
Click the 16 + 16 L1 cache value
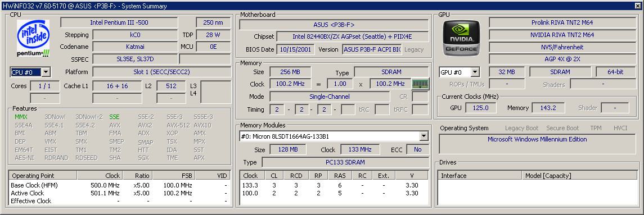tap(117, 86)
